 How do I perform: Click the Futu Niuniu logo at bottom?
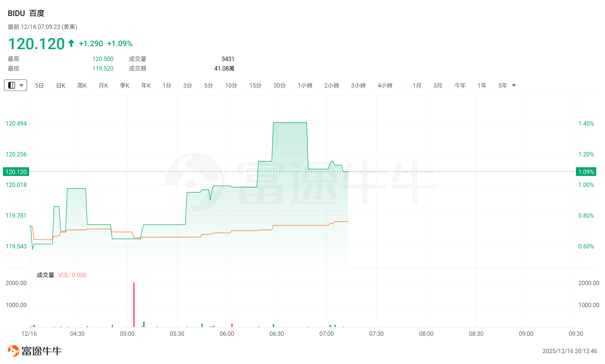point(35,351)
